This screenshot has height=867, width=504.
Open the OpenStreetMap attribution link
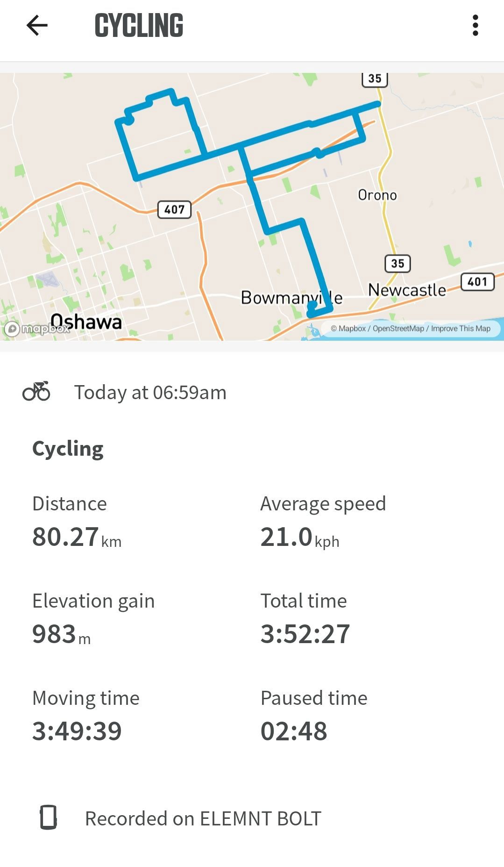[398, 329]
